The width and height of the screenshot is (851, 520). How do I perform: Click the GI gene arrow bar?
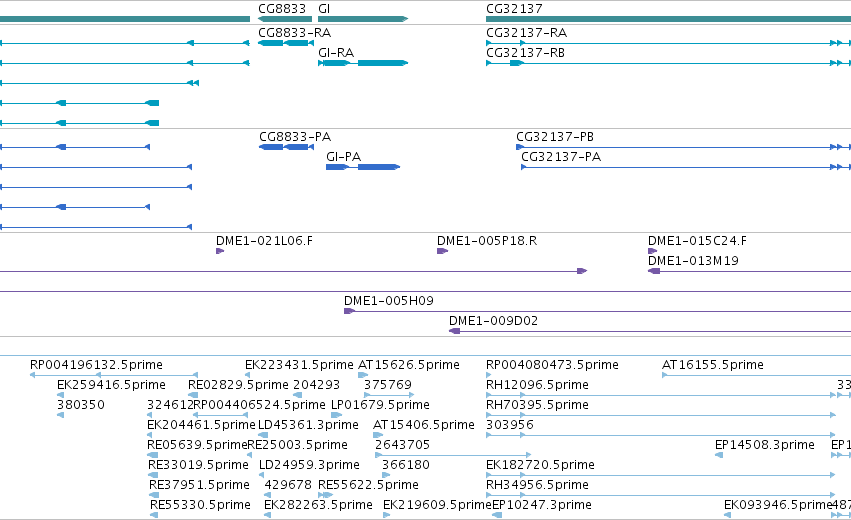363,19
